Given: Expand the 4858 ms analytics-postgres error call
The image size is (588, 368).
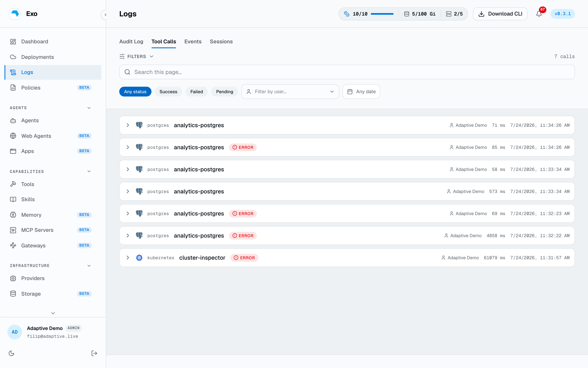Looking at the screenshot, I should tap(128, 236).
